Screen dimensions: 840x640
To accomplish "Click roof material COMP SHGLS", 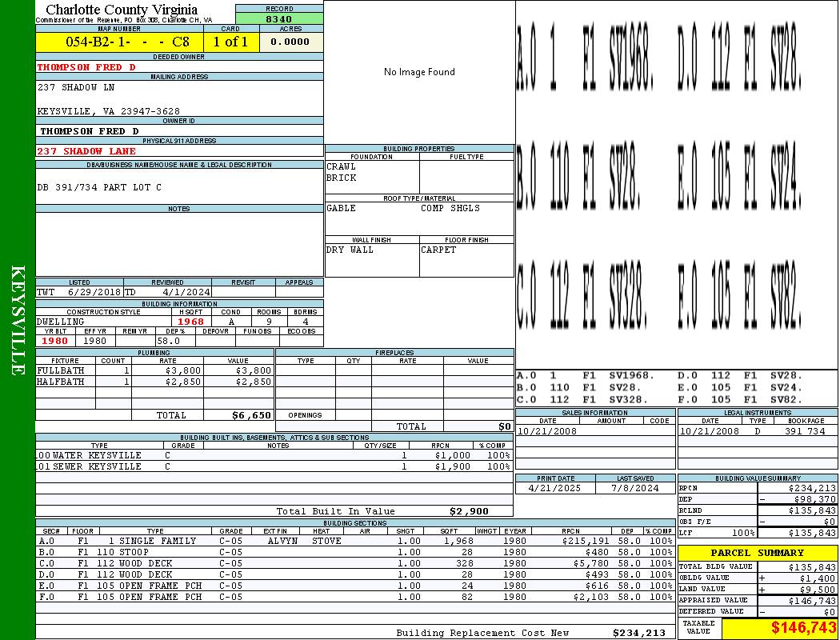I will tap(450, 208).
